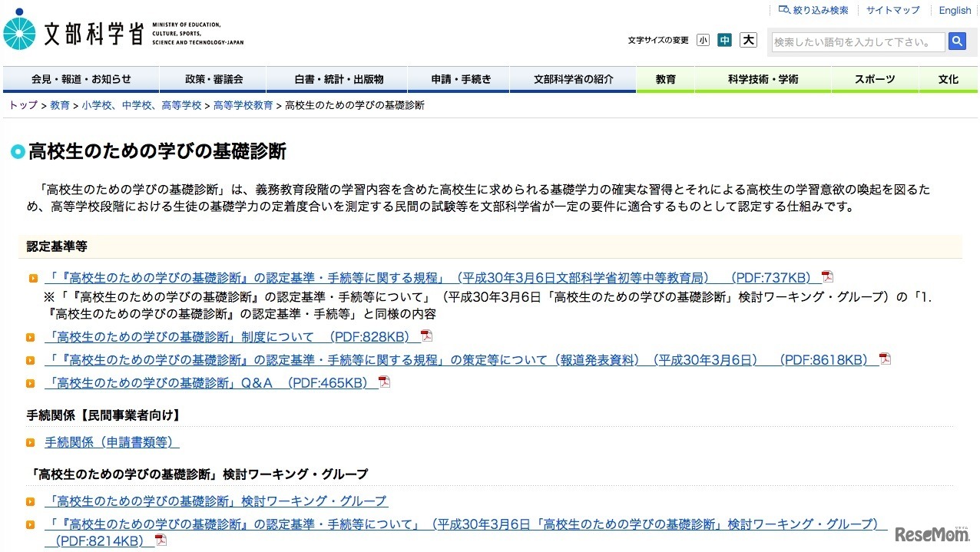This screenshot has width=980, height=552.
Task: Switch text size to 大
Action: click(748, 39)
